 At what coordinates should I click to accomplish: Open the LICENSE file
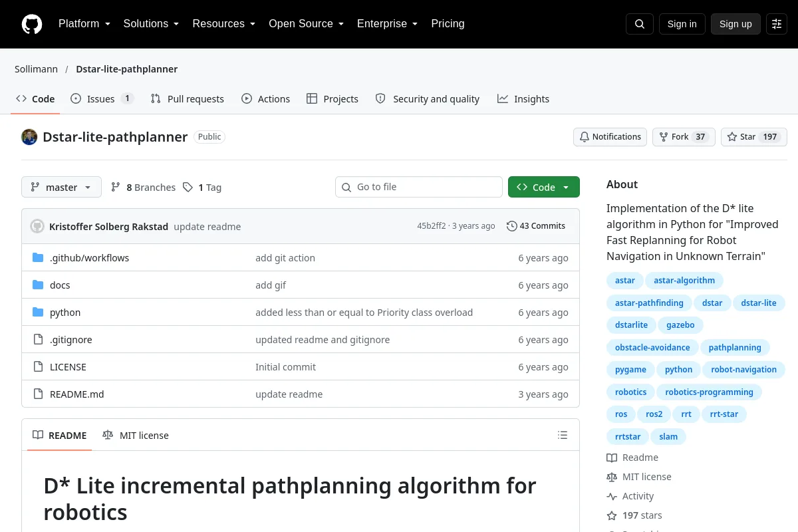(68, 367)
